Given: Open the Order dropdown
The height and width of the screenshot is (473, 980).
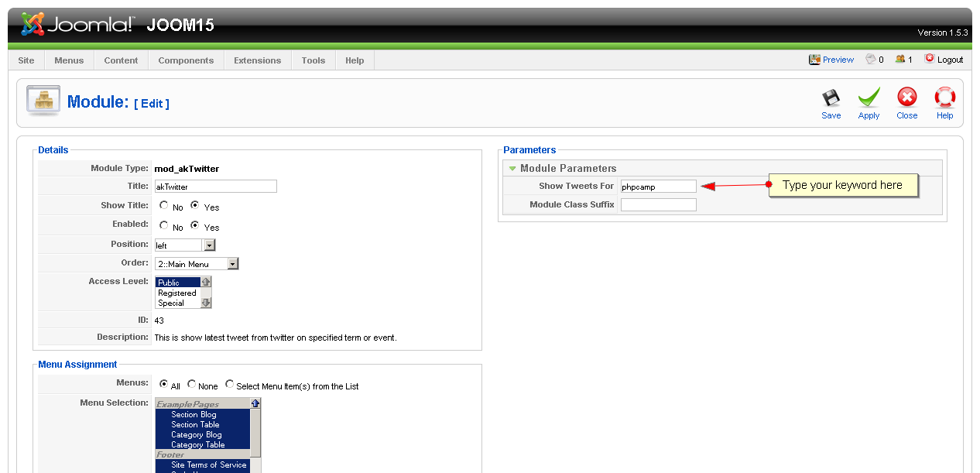Looking at the screenshot, I should pyautogui.click(x=232, y=264).
